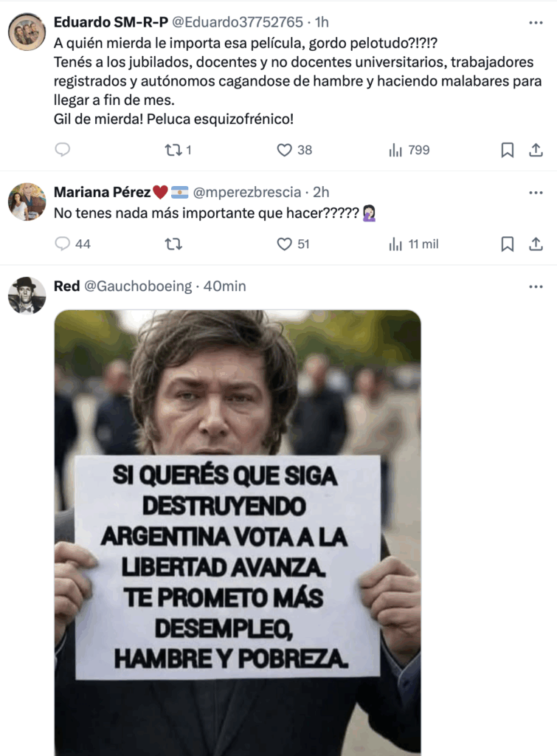The height and width of the screenshot is (756, 557).
Task: Retweet Mariana Pérez's post
Action: click(173, 244)
